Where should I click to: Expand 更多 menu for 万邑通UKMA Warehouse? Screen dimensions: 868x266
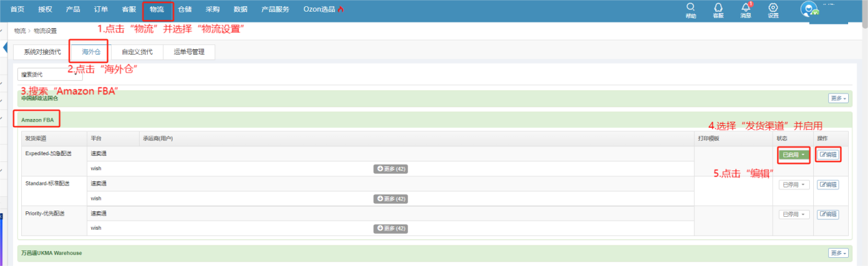[x=839, y=253]
